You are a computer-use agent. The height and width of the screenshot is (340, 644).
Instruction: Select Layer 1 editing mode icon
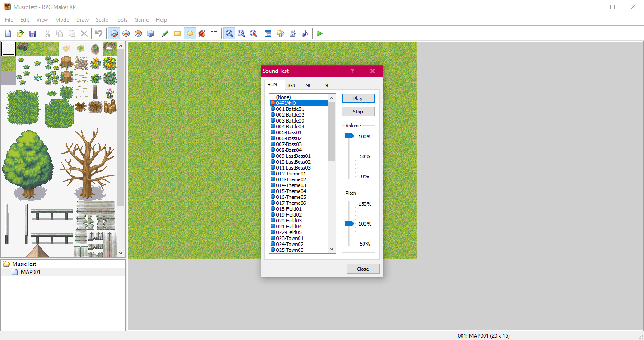point(114,33)
